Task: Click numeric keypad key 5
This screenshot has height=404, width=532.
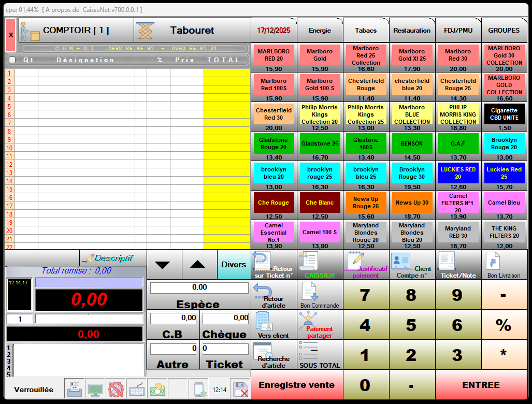Action: pos(412,325)
